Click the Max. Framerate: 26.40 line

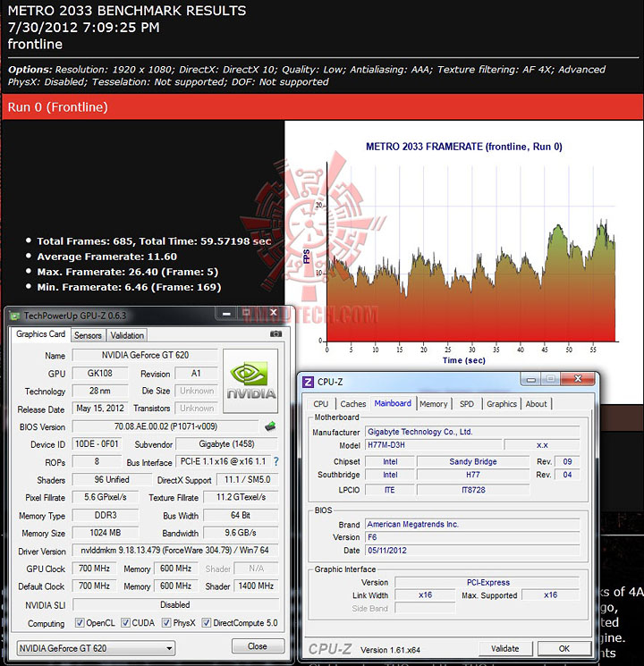pyautogui.click(x=128, y=272)
